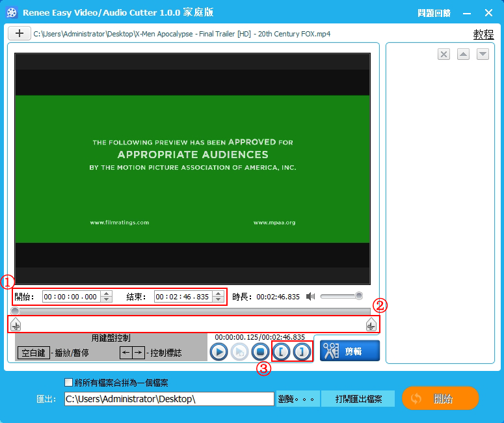The height and width of the screenshot is (423, 504).
Task: Set clip end with right bracket button
Action: tap(301, 352)
